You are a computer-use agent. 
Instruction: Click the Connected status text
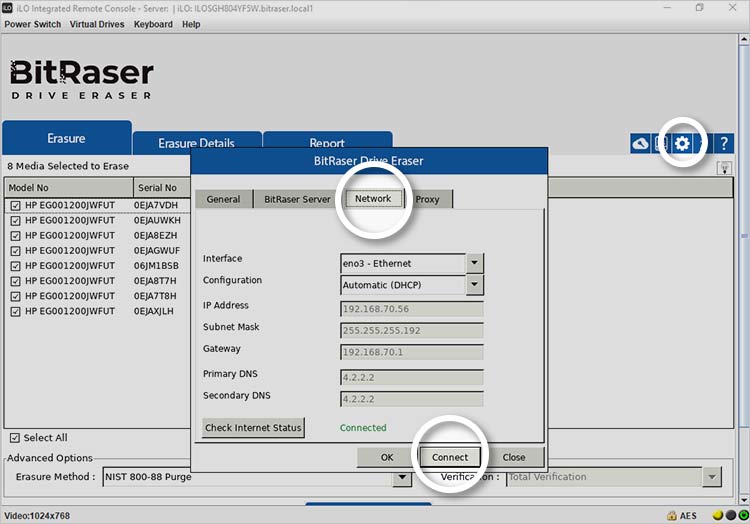pyautogui.click(x=363, y=427)
